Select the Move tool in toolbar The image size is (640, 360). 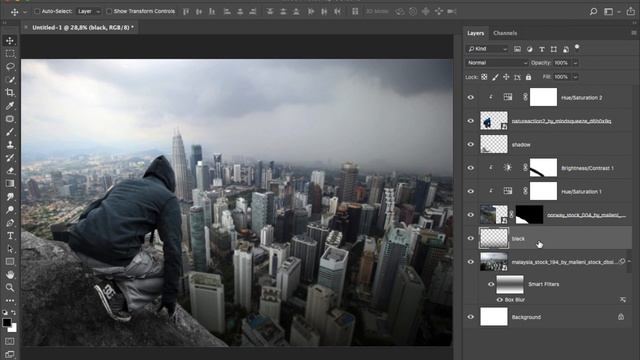(10, 40)
